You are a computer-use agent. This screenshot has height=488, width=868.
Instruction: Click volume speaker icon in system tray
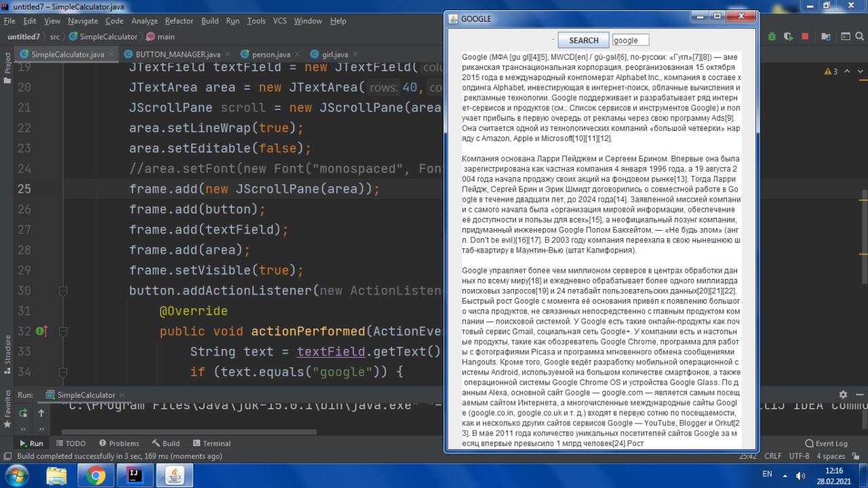[801, 474]
